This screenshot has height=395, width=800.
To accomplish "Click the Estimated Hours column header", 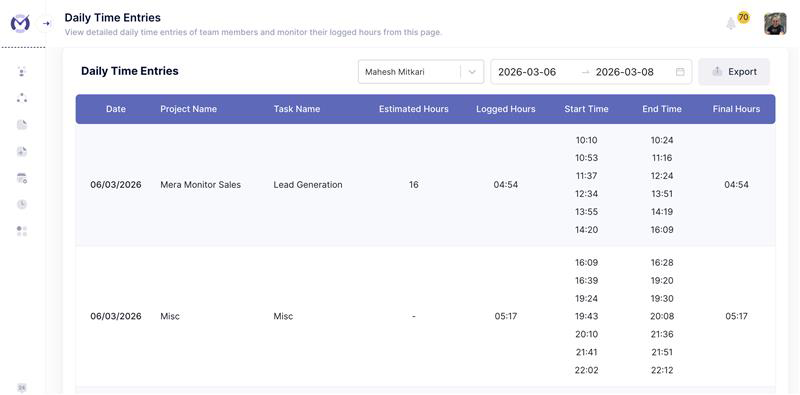I will [x=414, y=109].
